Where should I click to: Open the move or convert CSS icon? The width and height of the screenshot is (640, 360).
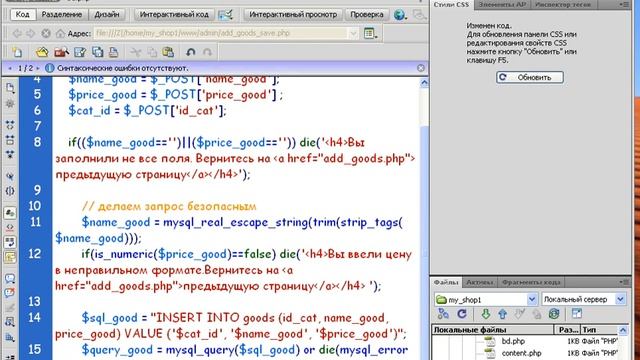[10, 337]
